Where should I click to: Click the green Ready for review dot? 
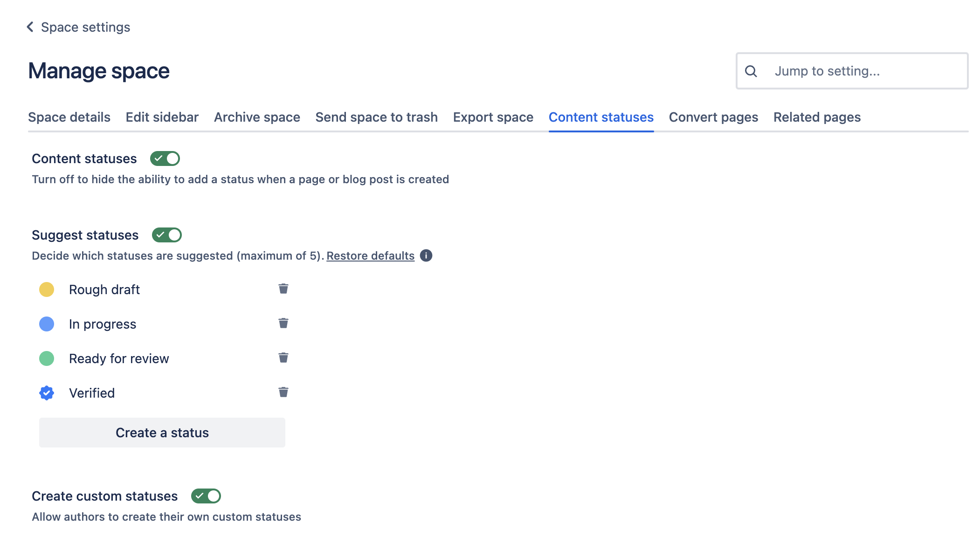point(47,358)
